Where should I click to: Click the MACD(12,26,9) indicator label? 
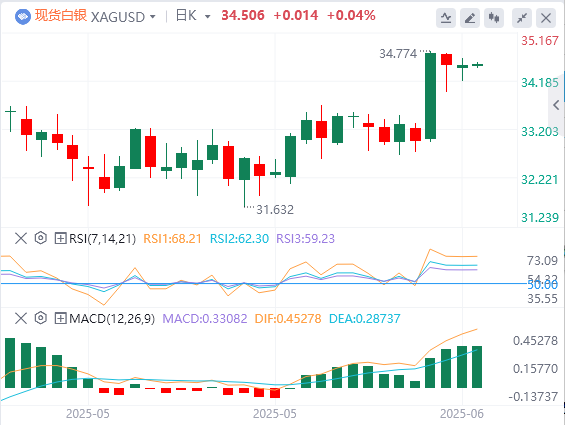coord(112,319)
